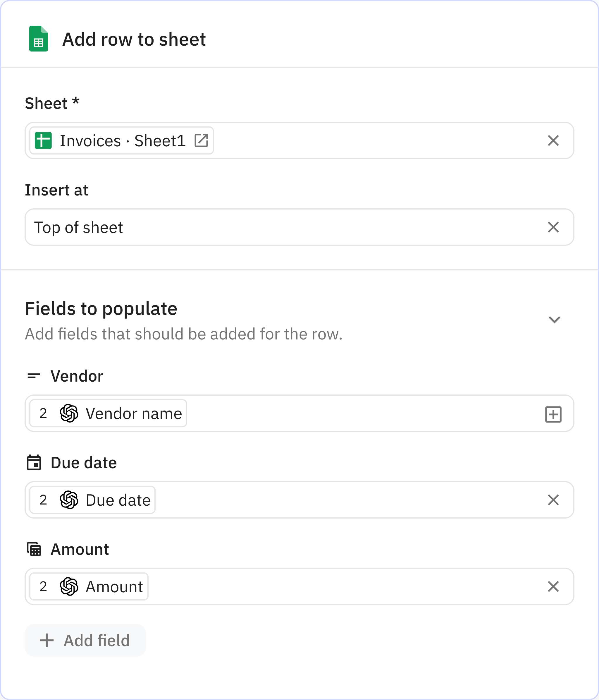Screen dimensions: 599x700
Task: Remove the Amount field value
Action: tap(553, 587)
